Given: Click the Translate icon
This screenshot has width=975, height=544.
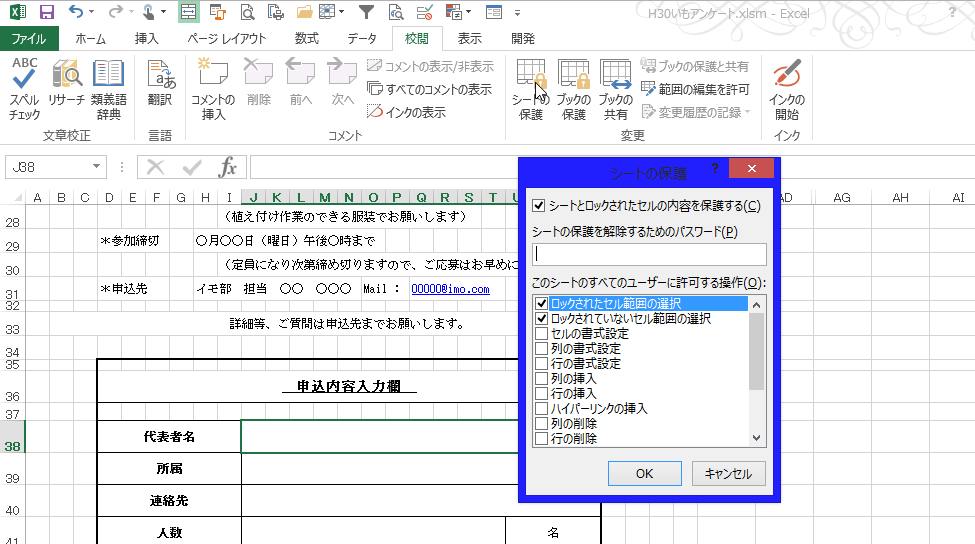Looking at the screenshot, I should pos(160,88).
